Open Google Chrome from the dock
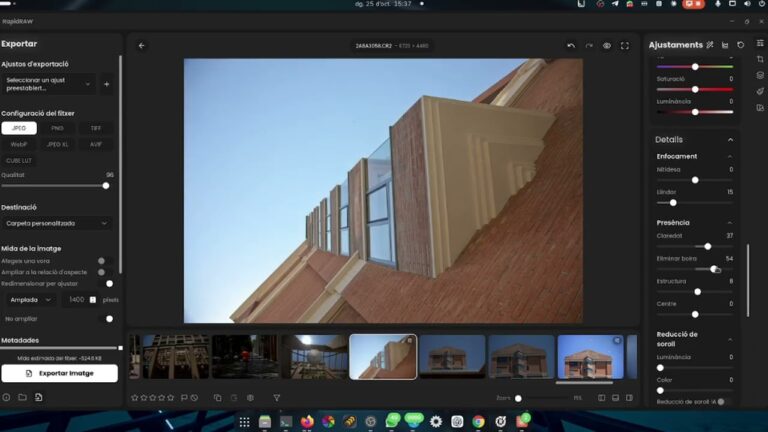768x432 pixels. coord(479,421)
